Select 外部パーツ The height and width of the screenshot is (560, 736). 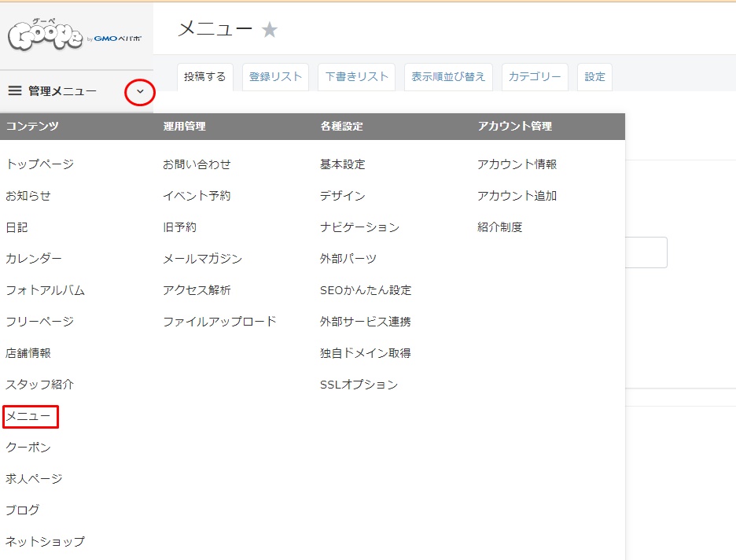[348, 259]
